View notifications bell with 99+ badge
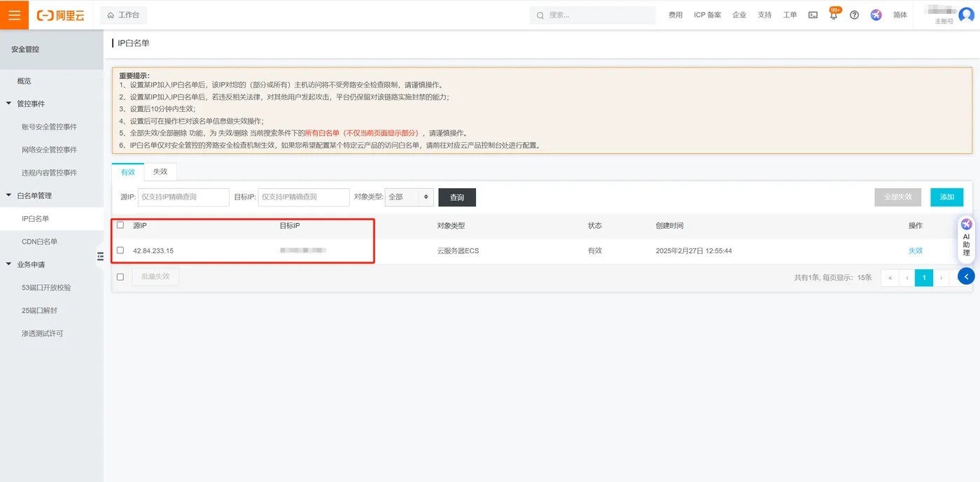The image size is (980, 482). pos(834,14)
